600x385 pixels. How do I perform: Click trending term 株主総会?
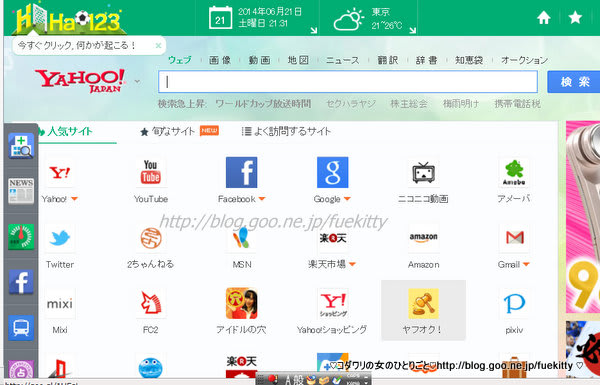pyautogui.click(x=408, y=104)
